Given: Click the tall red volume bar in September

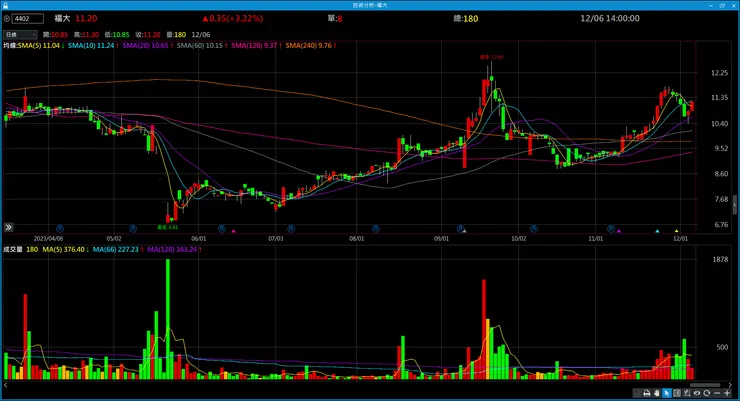Looking at the screenshot, I should point(484,329).
